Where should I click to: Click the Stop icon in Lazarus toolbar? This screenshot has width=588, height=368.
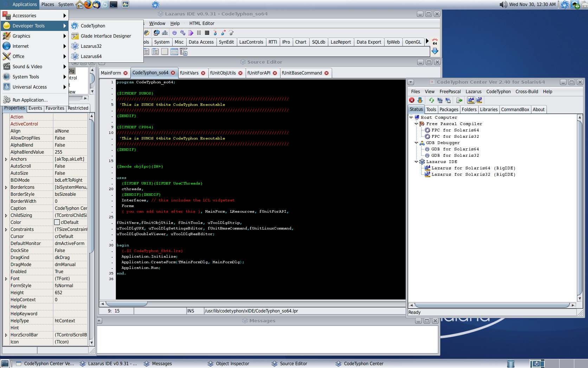207,33
